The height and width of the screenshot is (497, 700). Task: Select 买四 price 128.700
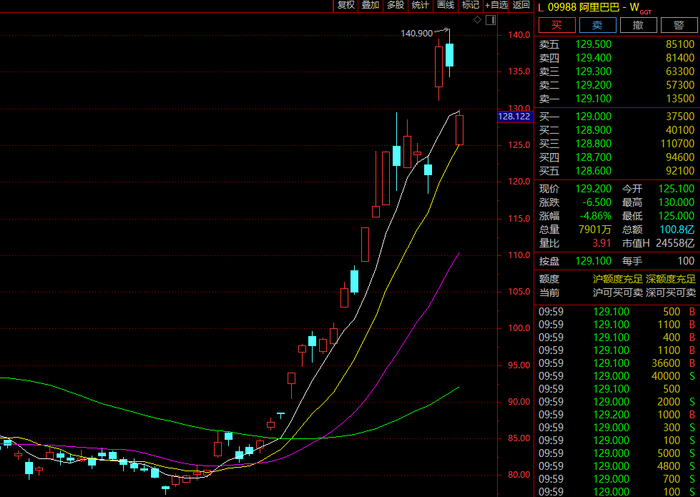point(593,157)
